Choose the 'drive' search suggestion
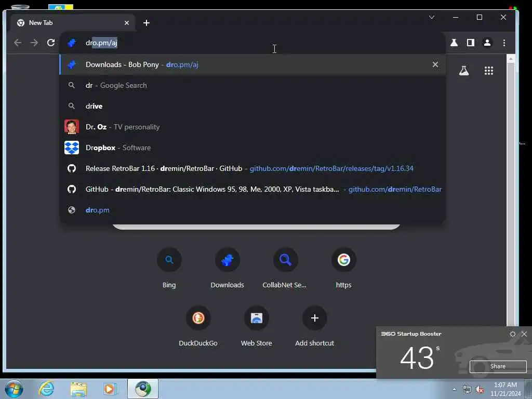The width and height of the screenshot is (532, 399). (x=252, y=106)
